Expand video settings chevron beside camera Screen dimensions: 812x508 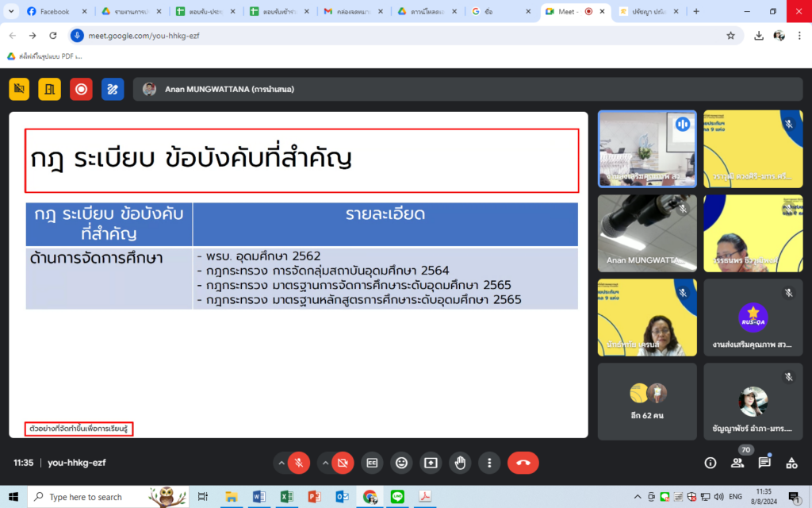(x=325, y=463)
